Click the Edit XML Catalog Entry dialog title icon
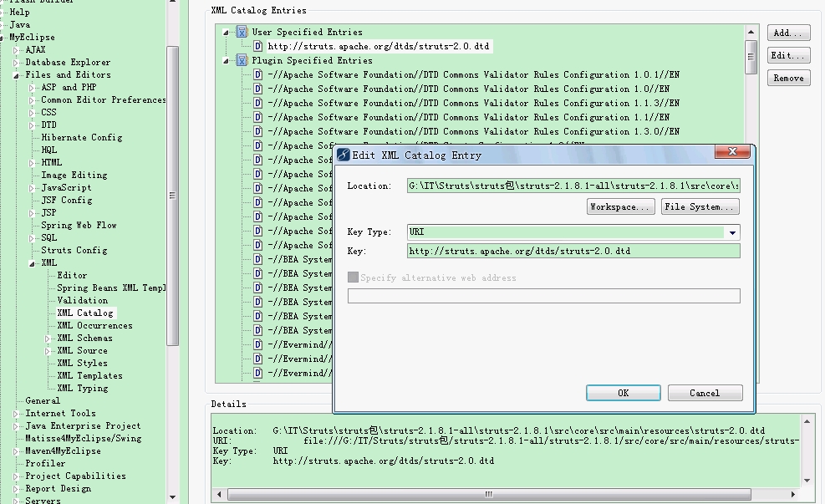This screenshot has width=825, height=504. (x=343, y=155)
